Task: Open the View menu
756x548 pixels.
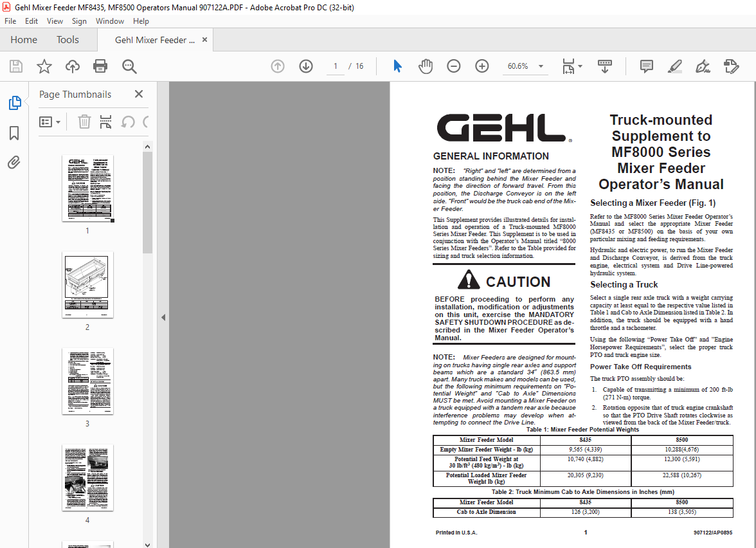Action: pos(55,21)
